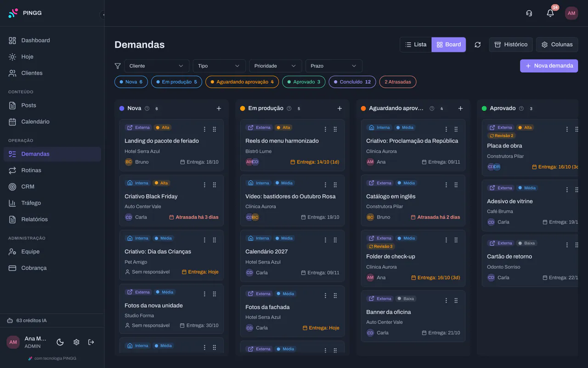
Task: Switch to the Board view
Action: coord(449,45)
